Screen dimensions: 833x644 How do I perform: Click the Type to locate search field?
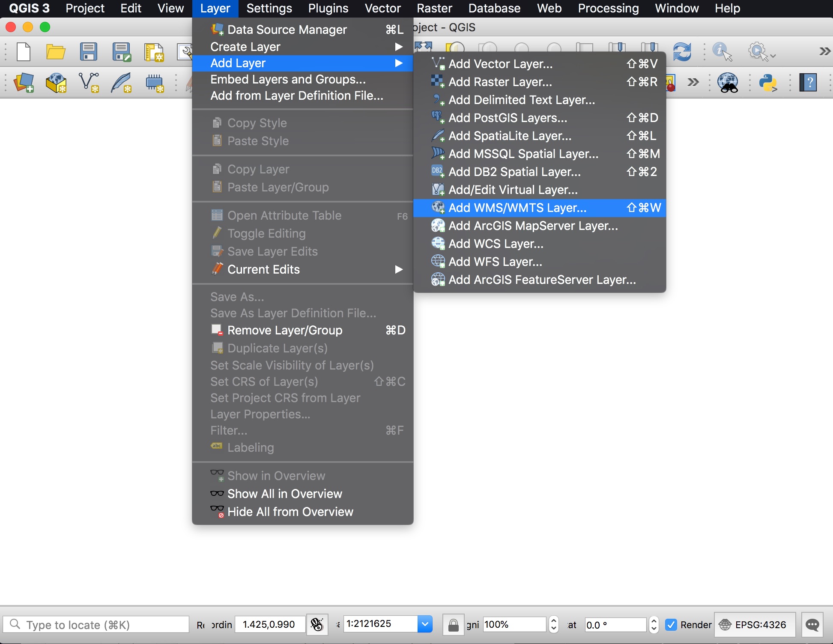(96, 625)
